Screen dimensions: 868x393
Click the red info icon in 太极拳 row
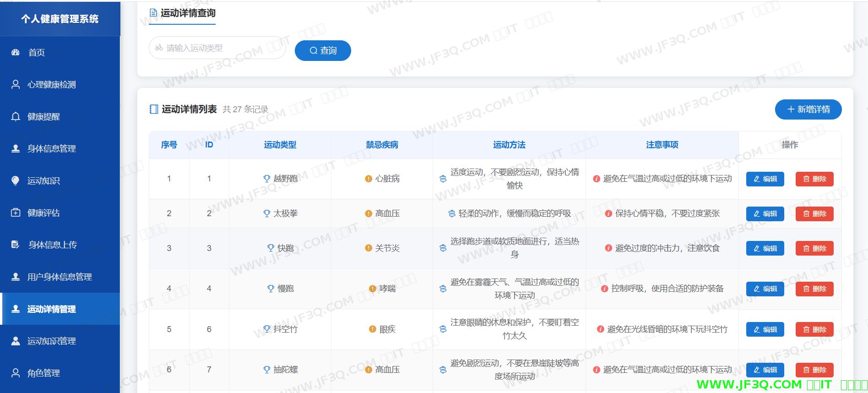coord(608,213)
